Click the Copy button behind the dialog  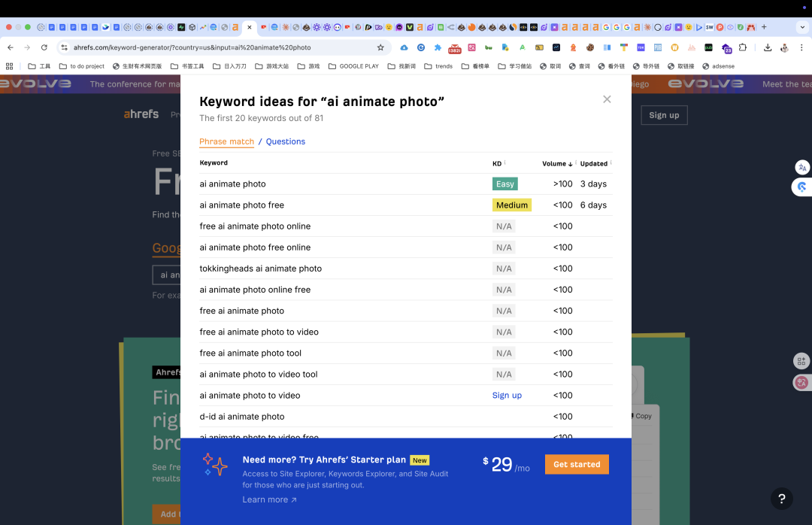pos(641,416)
